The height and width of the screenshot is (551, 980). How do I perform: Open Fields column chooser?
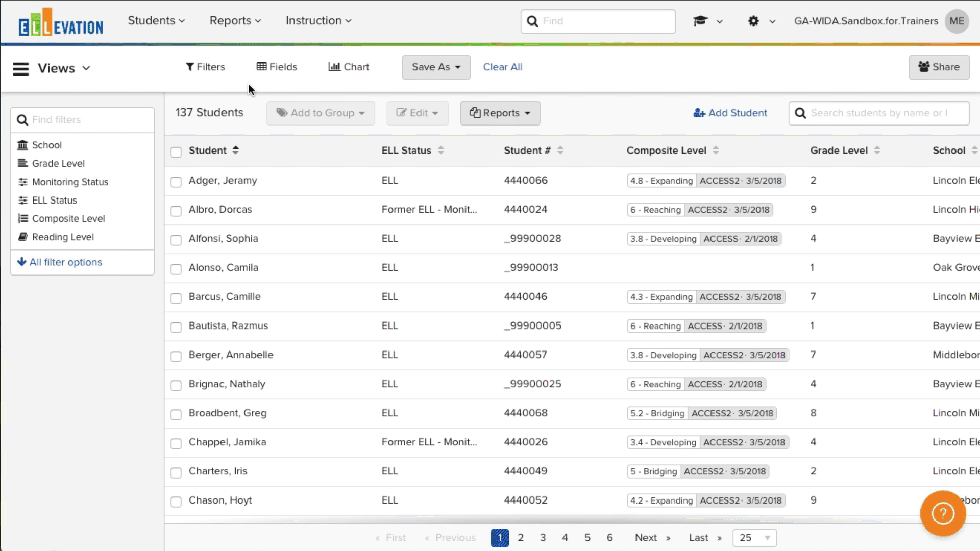pos(277,67)
